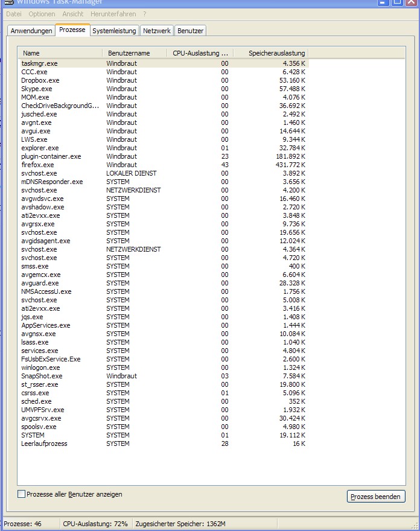This screenshot has height=531, width=420.
Task: Select the spoolsv.exe process
Action: (164, 427)
